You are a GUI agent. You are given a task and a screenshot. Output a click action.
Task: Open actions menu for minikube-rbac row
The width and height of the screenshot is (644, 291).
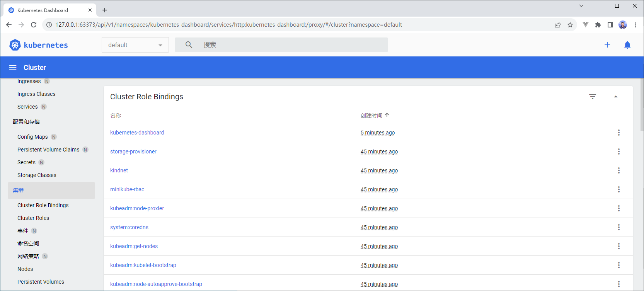pos(619,189)
